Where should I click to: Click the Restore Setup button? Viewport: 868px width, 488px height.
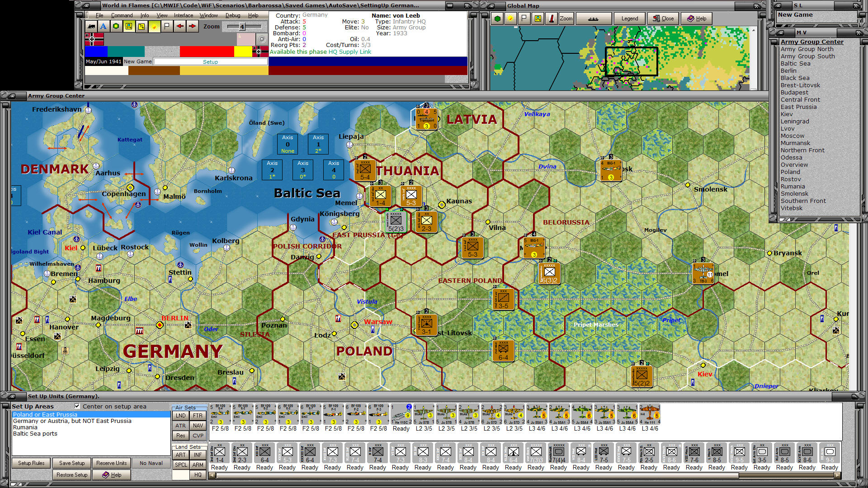pyautogui.click(x=72, y=475)
